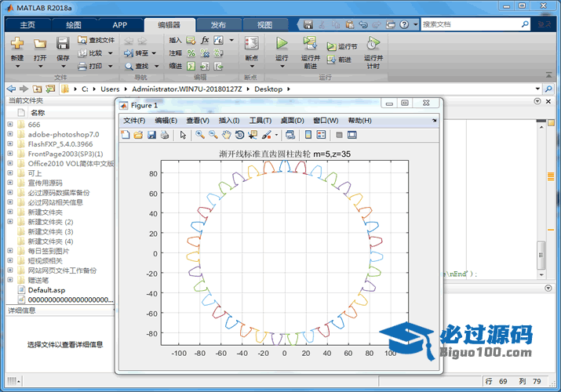The height and width of the screenshot is (392, 561).
Task: Open the dropdown arrow under 断点
Action: pos(252,67)
